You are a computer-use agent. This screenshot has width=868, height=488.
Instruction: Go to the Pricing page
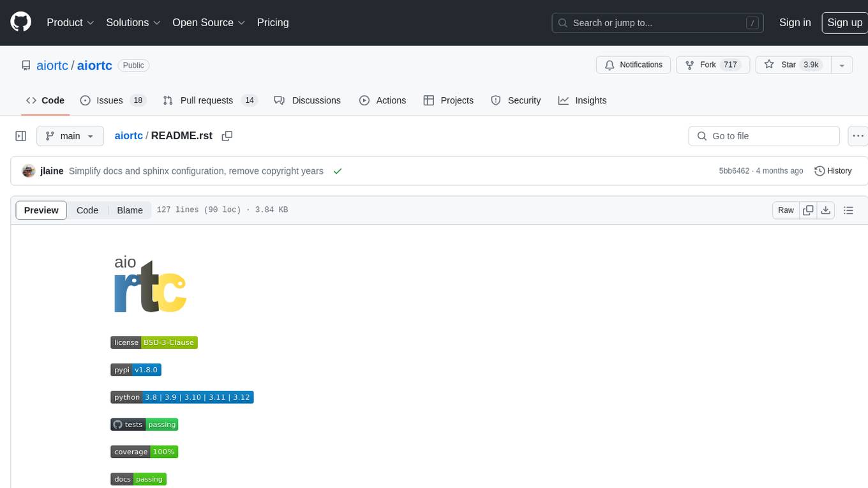(273, 22)
